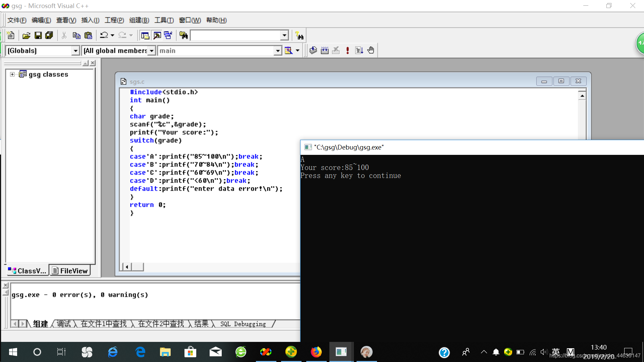644x362 pixels.
Task: Click the hand Insert Breakpoint icon
Action: (371, 50)
